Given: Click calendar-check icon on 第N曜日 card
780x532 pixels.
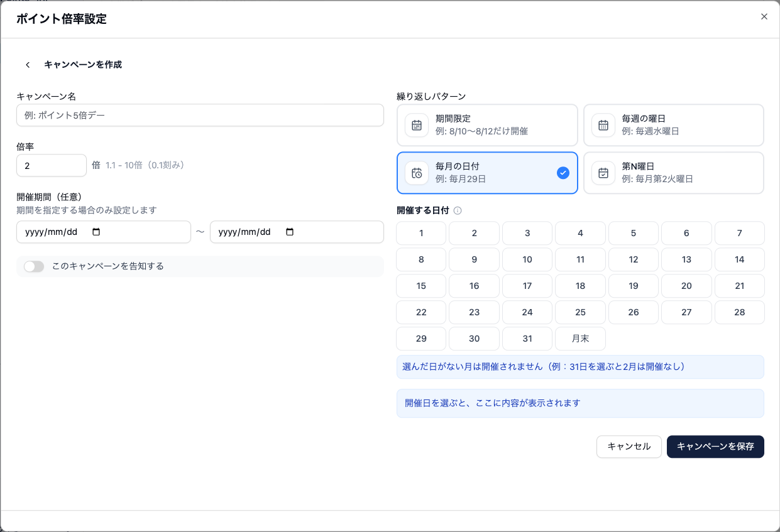Looking at the screenshot, I should pyautogui.click(x=603, y=173).
